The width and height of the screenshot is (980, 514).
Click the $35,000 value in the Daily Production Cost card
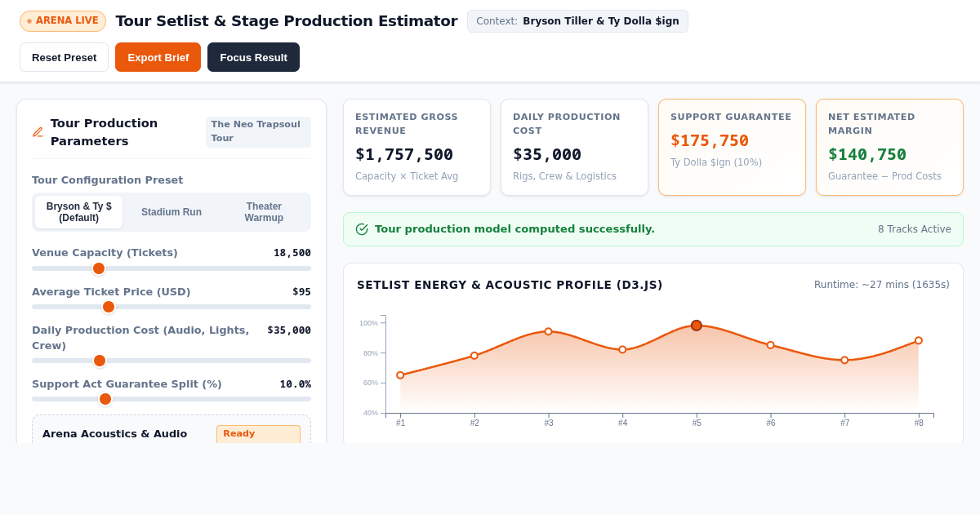(x=547, y=154)
